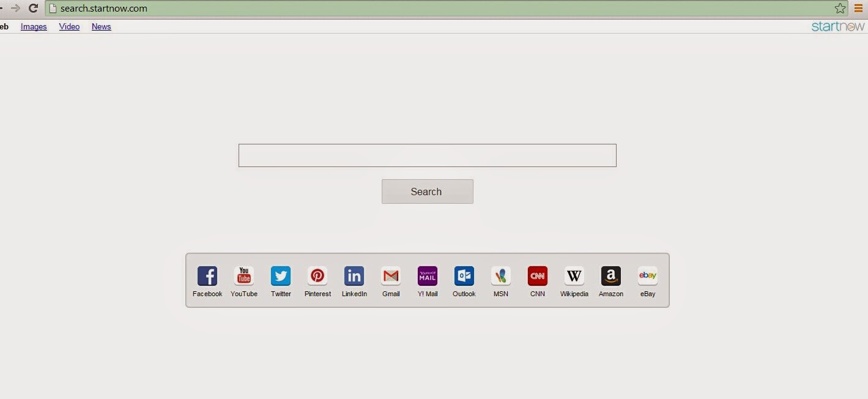Open the YouTube shortcut icon

tap(244, 276)
